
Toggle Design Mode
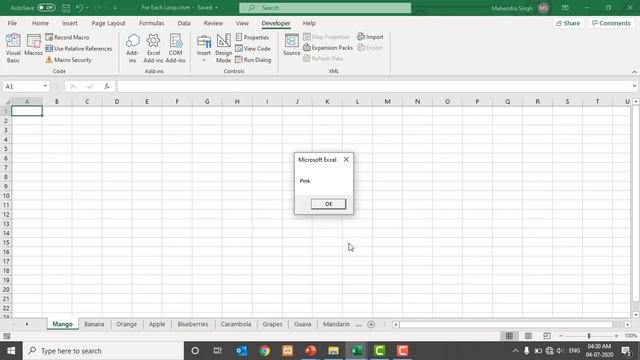tap(223, 48)
